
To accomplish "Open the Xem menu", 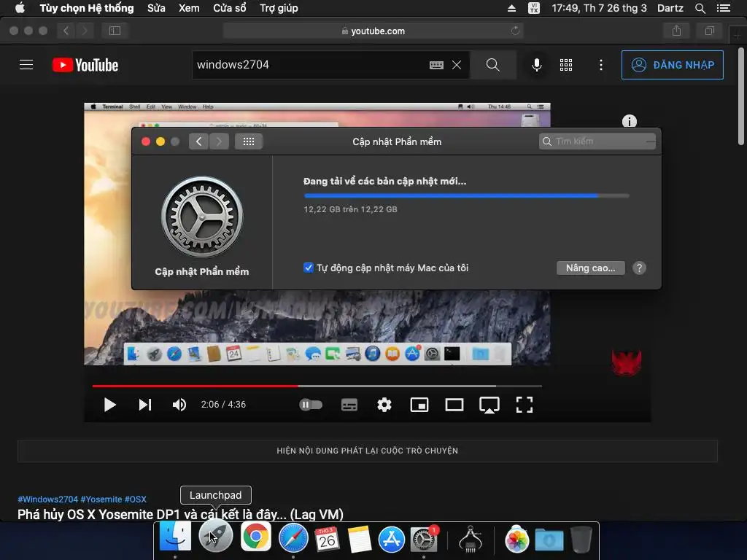I will [x=189, y=8].
